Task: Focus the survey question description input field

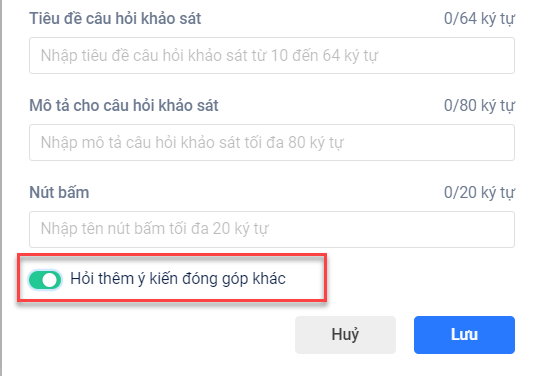Action: 272,143
